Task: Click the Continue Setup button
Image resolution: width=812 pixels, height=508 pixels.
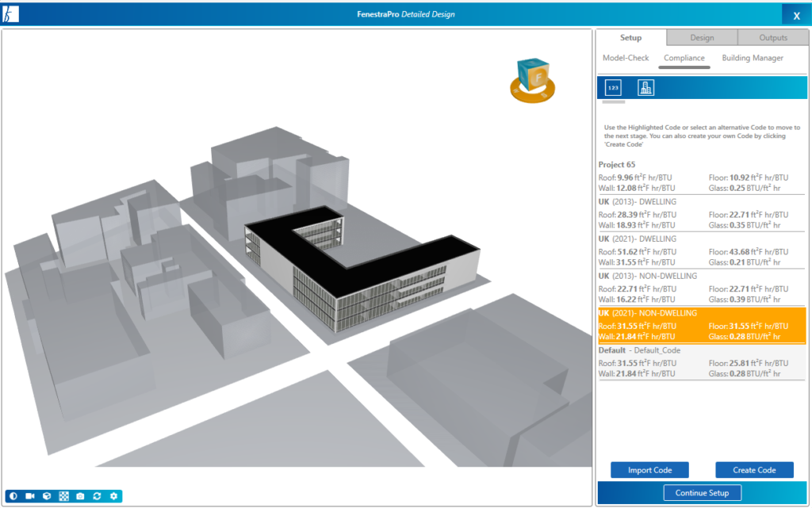Action: tap(703, 493)
